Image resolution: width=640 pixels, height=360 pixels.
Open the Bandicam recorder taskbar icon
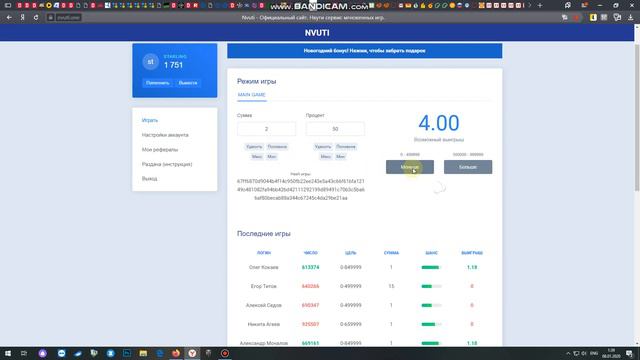tap(225, 353)
